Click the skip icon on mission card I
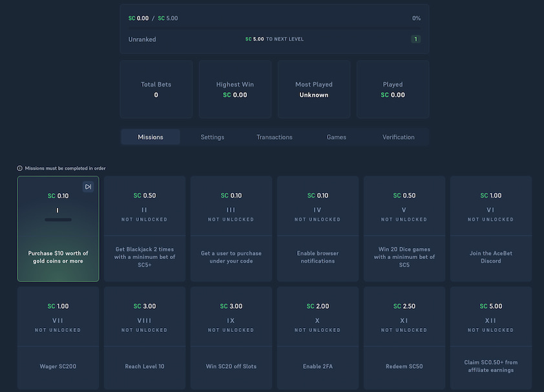This screenshot has height=392, width=544. 88,186
